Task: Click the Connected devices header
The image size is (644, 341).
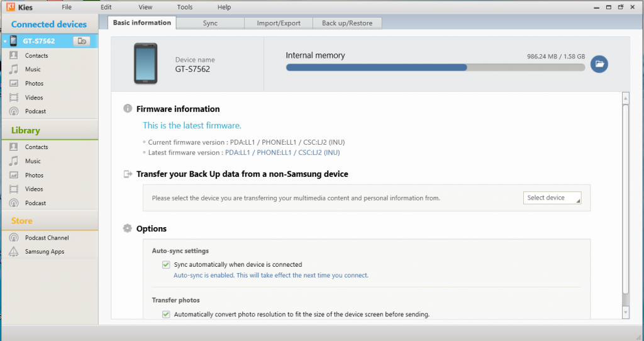Action: click(x=49, y=25)
